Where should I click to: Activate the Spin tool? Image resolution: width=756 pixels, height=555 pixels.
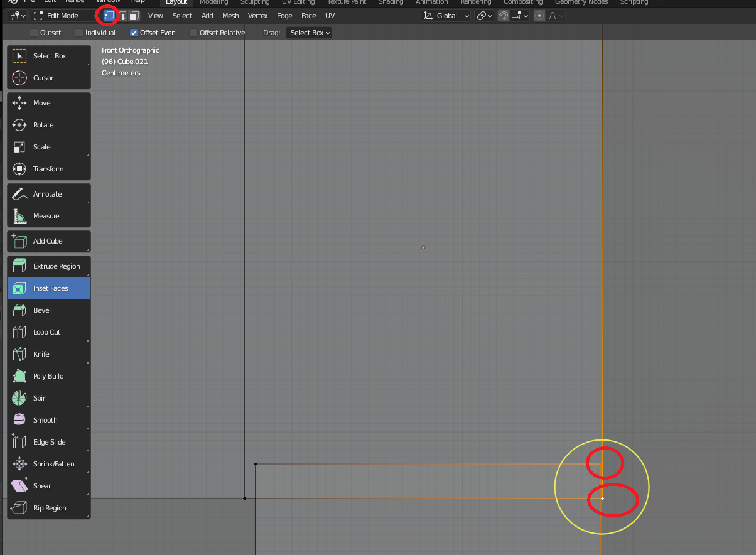pyautogui.click(x=49, y=398)
